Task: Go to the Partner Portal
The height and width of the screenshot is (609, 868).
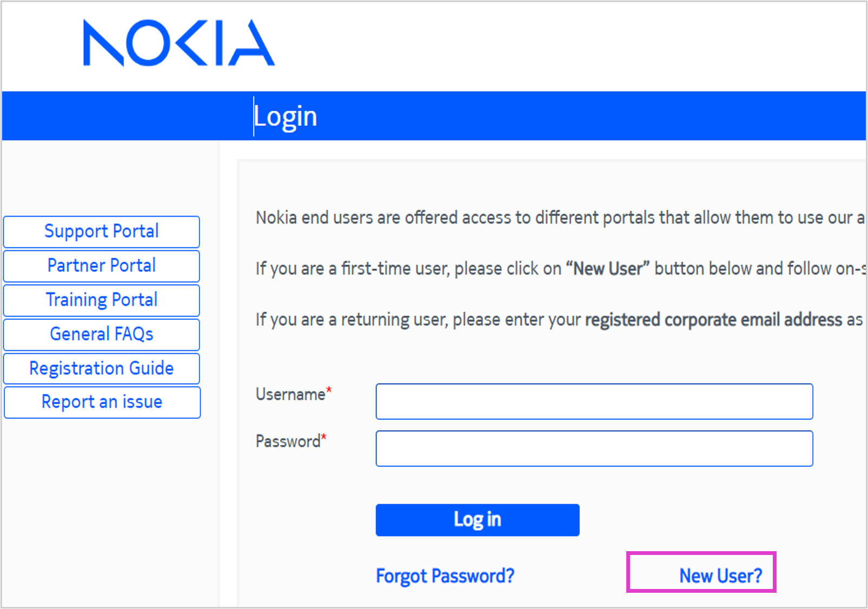Action: point(102,266)
